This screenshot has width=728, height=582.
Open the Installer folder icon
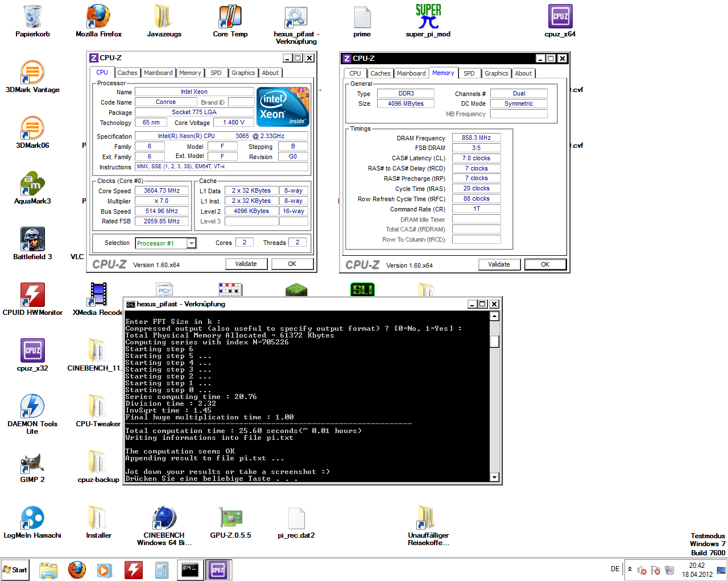98,522
